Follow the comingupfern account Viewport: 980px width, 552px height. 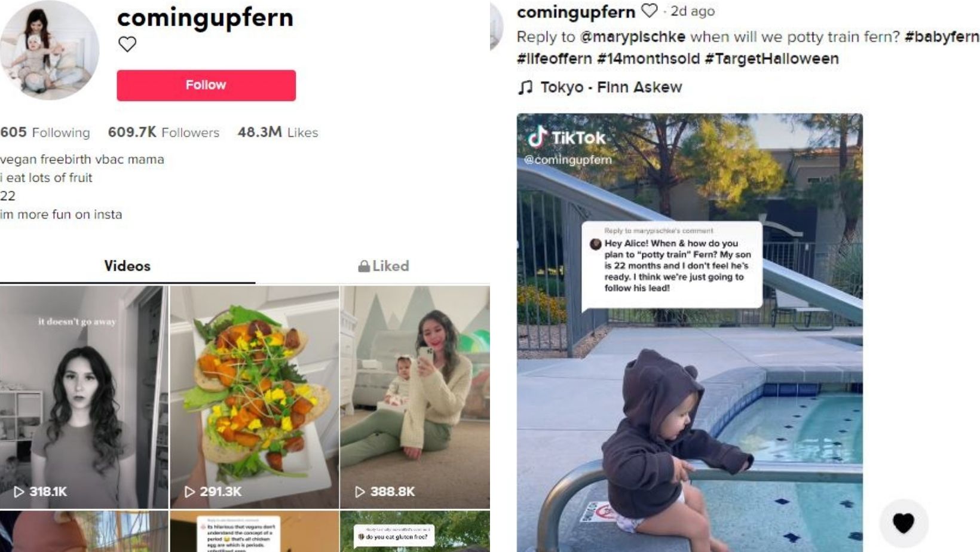[206, 85]
